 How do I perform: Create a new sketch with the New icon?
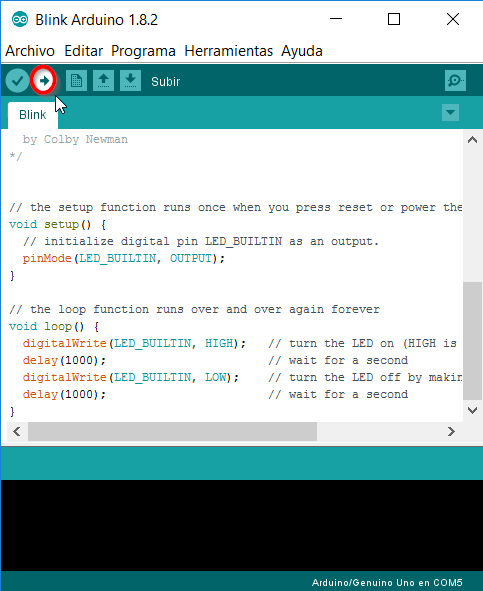pos(77,81)
